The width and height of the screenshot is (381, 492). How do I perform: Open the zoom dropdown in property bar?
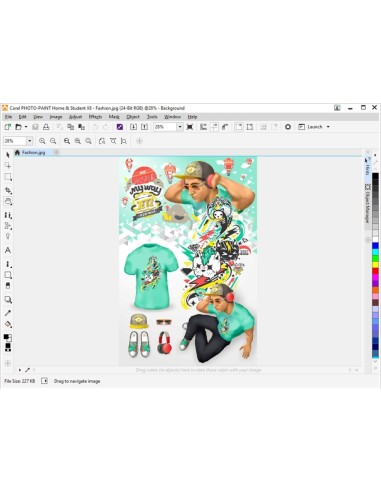click(x=29, y=141)
